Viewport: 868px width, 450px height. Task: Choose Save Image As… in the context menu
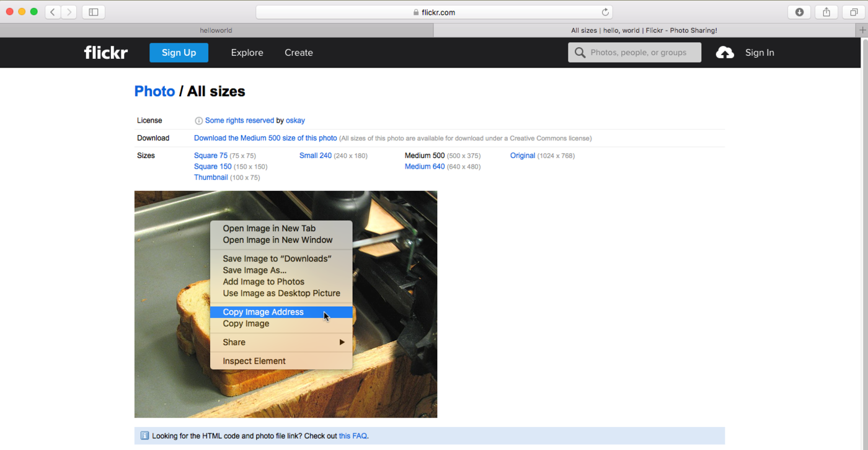[254, 270]
